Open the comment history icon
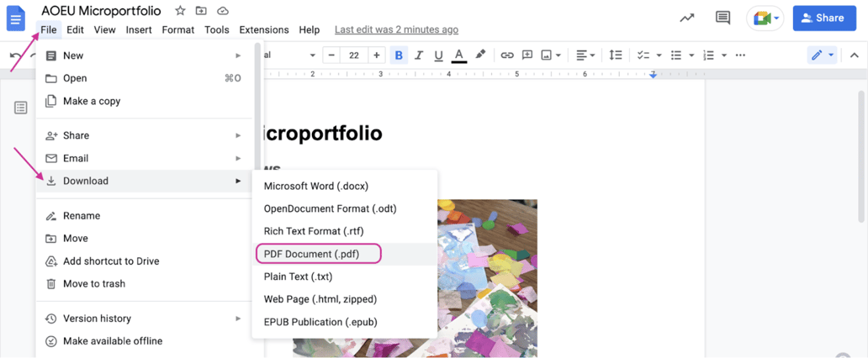 722,18
